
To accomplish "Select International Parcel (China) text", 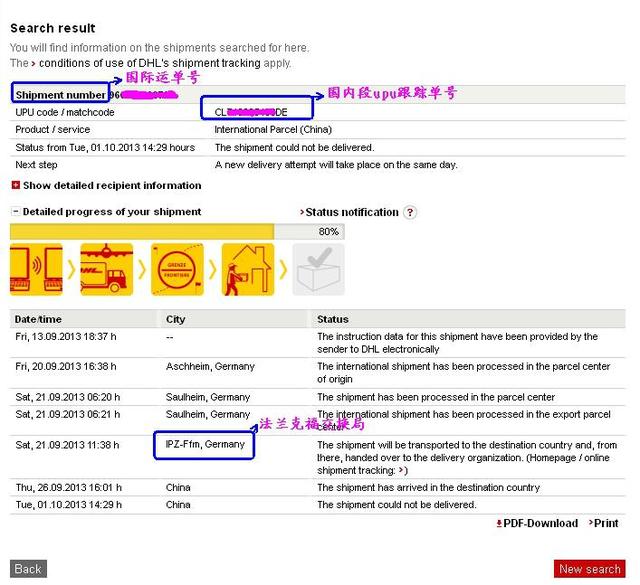I will 273,129.
